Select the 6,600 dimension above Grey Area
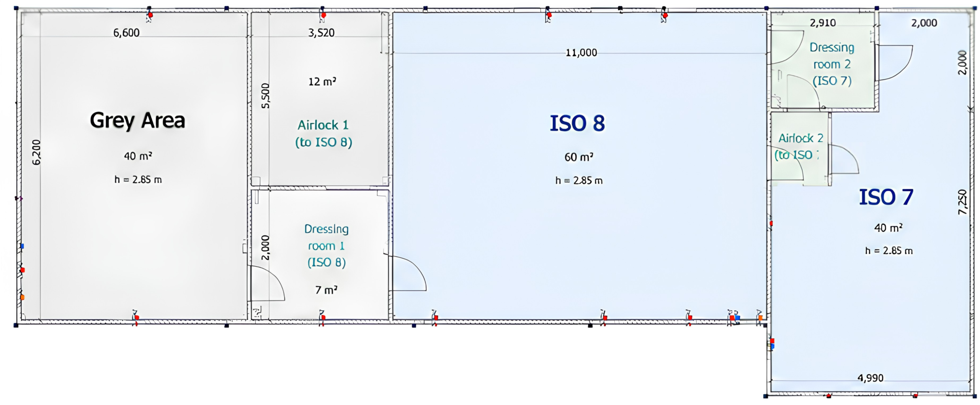The image size is (980, 405). [126, 33]
